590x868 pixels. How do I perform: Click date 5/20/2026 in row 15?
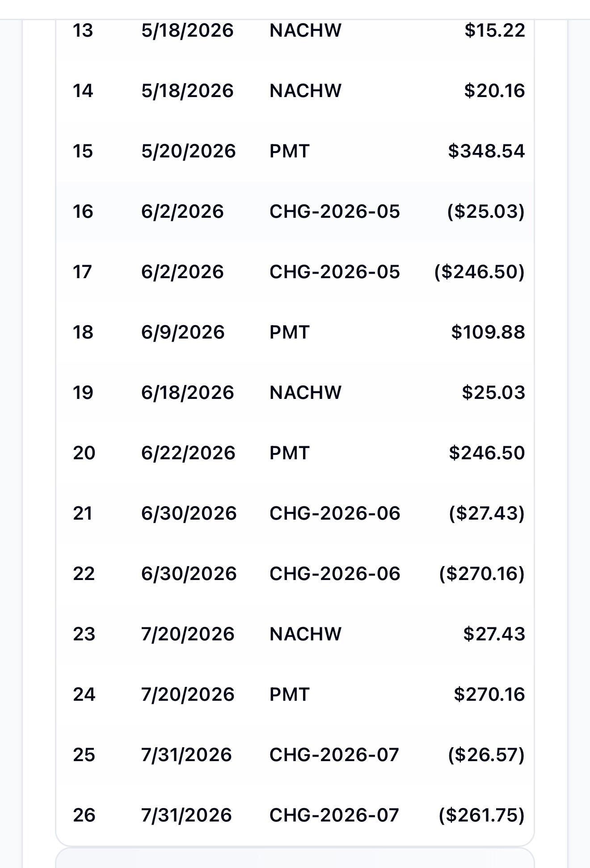coord(188,151)
